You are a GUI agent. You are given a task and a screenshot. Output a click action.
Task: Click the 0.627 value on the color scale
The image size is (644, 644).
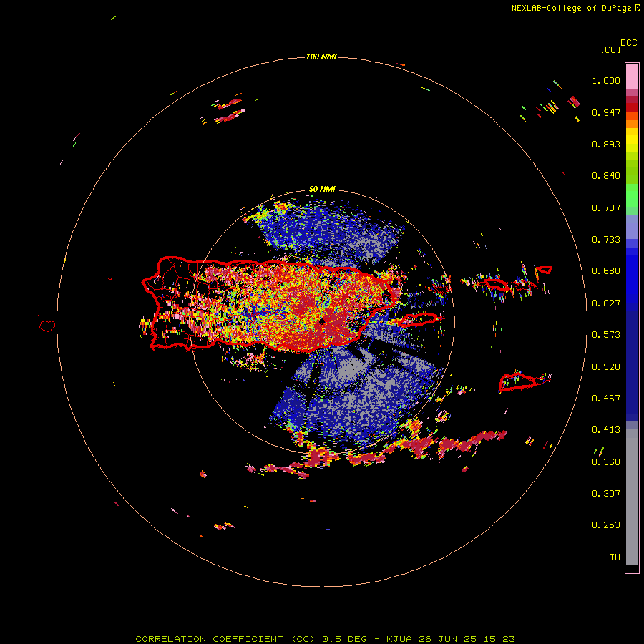pyautogui.click(x=606, y=303)
